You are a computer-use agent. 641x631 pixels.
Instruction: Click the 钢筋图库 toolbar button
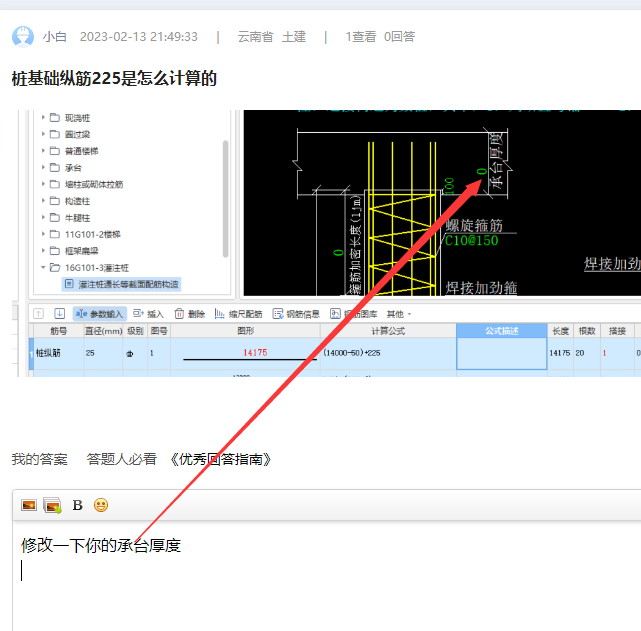point(354,313)
